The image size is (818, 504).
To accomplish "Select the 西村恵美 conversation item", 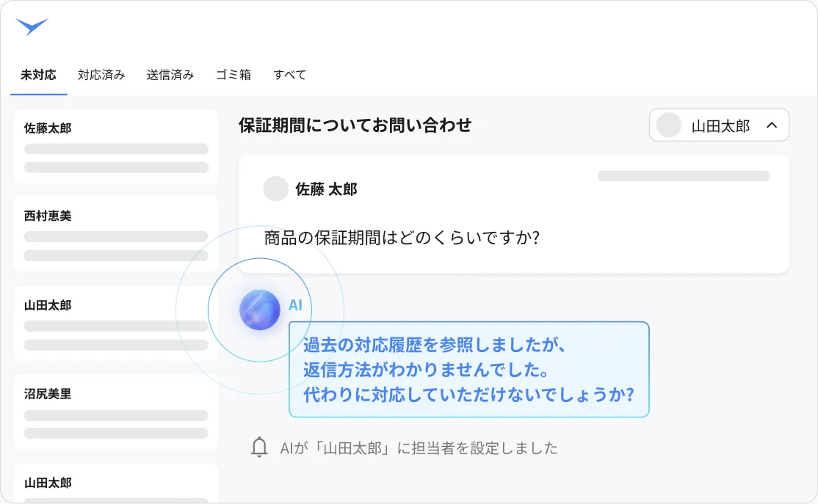I will pos(116,234).
